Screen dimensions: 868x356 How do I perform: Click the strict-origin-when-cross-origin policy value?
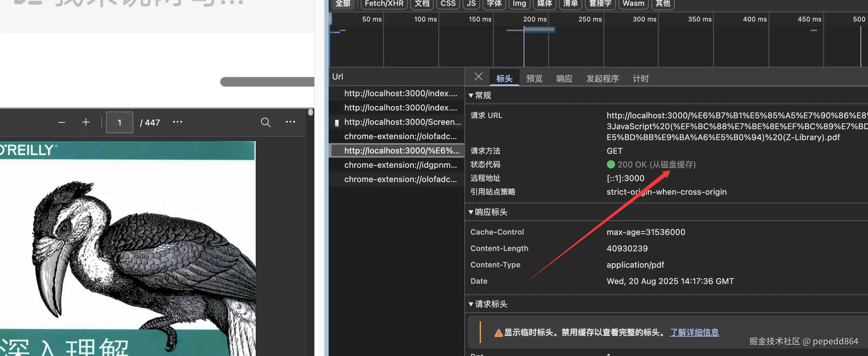click(x=667, y=192)
